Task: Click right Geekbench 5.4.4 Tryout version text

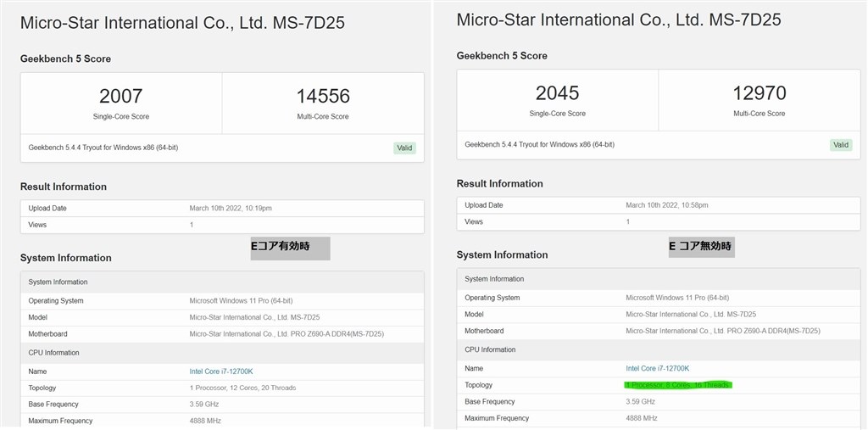Action: coord(539,145)
